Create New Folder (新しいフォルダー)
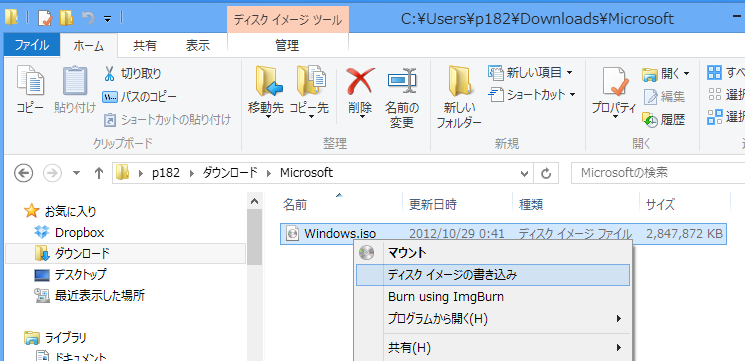745x361 pixels. pyautogui.click(x=459, y=97)
